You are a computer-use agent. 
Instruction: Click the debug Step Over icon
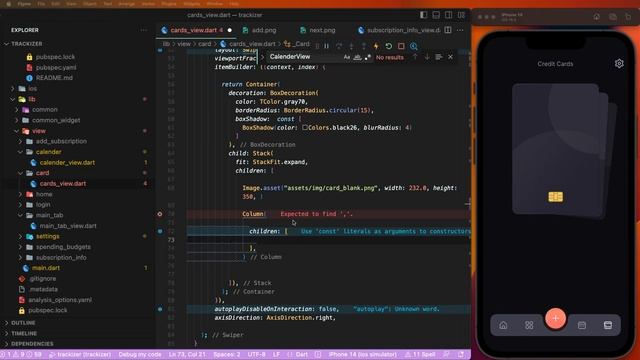pyautogui.click(x=339, y=46)
